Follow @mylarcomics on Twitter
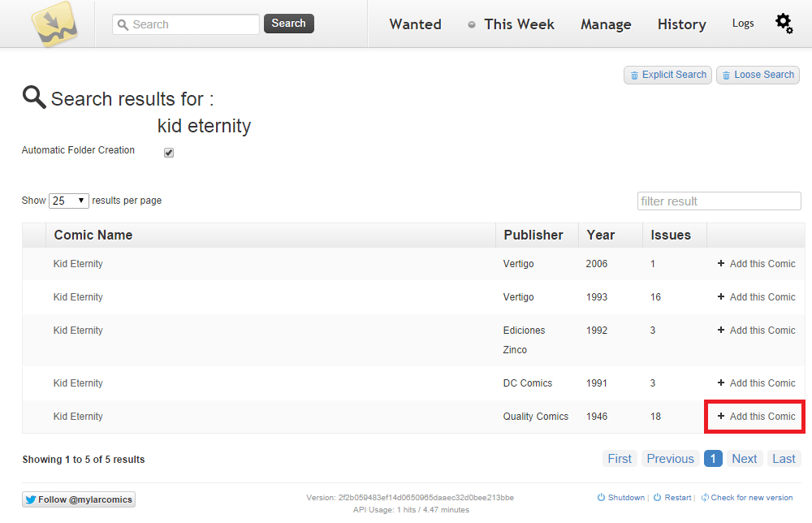Image resolution: width=812 pixels, height=523 pixels. click(79, 499)
